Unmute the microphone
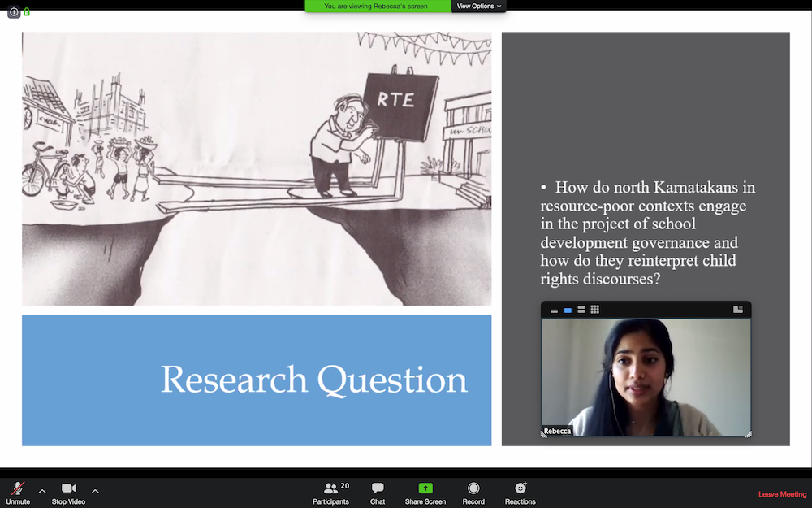Screen dimensions: 812x508 [18, 493]
